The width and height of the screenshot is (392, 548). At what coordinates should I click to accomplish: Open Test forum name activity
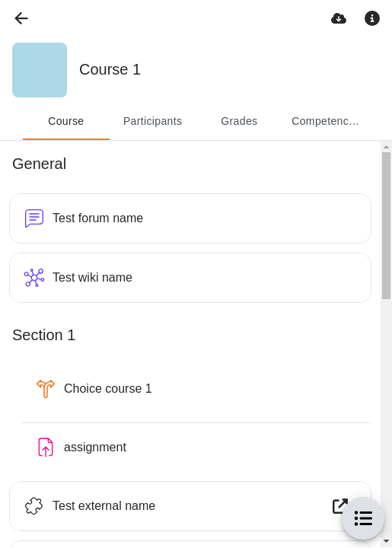click(190, 218)
